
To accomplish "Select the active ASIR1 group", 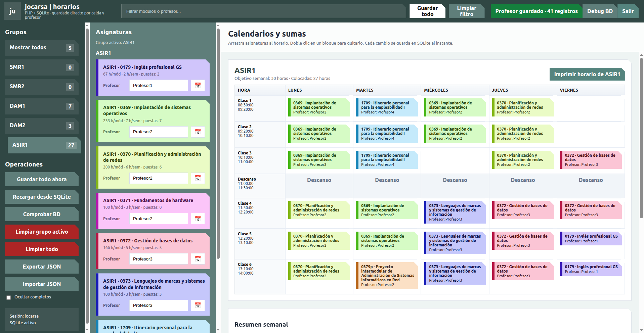I will click(x=44, y=145).
